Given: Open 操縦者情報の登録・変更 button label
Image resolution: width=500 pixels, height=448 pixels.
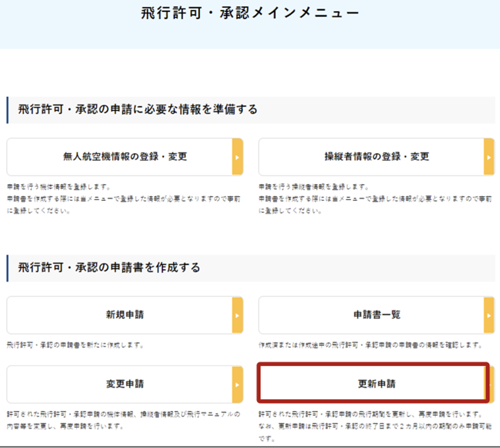Looking at the screenshot, I should [x=377, y=157].
